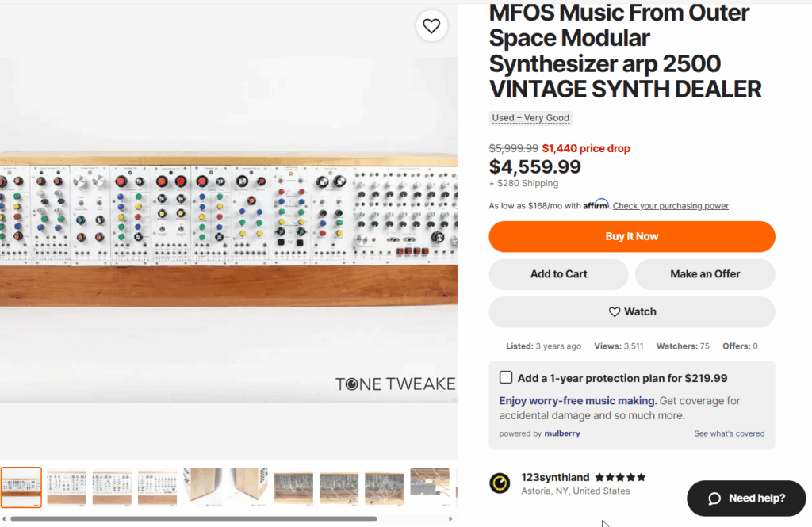The width and height of the screenshot is (812, 527).
Task: Click the heart icon inside the Watch button
Action: pos(615,312)
